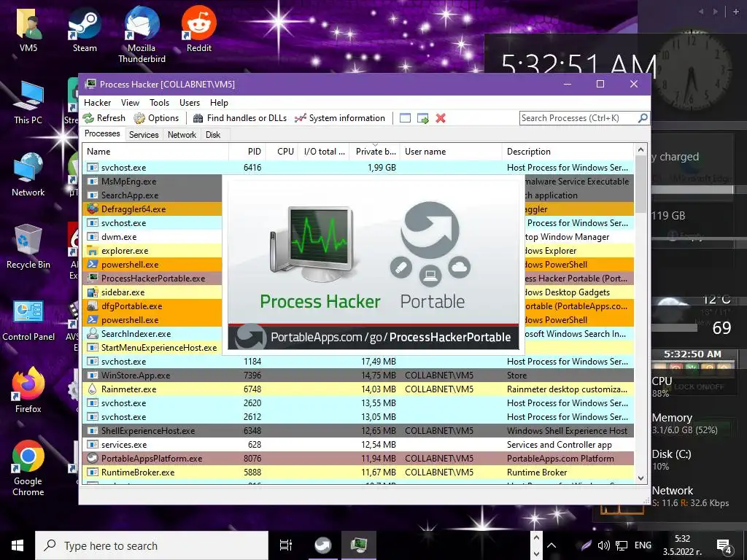Open the Help menu
Screen dimensions: 747x560
219,103
